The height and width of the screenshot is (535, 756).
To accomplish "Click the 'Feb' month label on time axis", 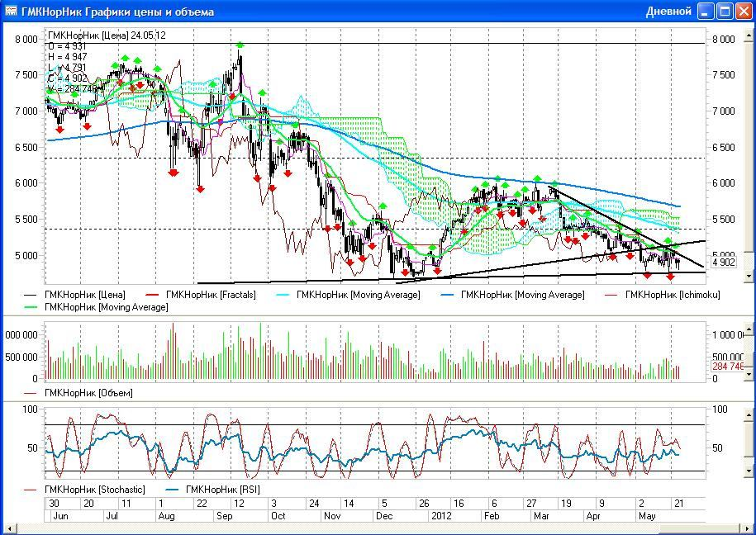I will 492,516.
